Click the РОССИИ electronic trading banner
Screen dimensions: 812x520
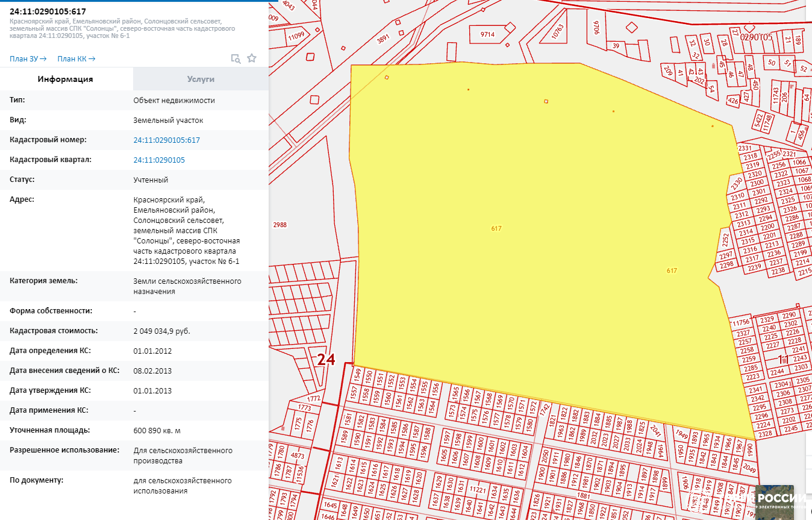pos(784,501)
